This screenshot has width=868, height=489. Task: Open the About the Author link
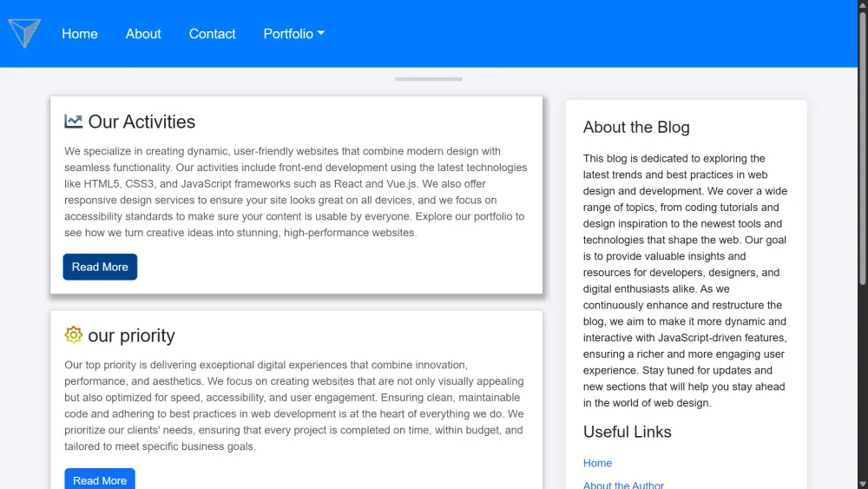coord(623,485)
